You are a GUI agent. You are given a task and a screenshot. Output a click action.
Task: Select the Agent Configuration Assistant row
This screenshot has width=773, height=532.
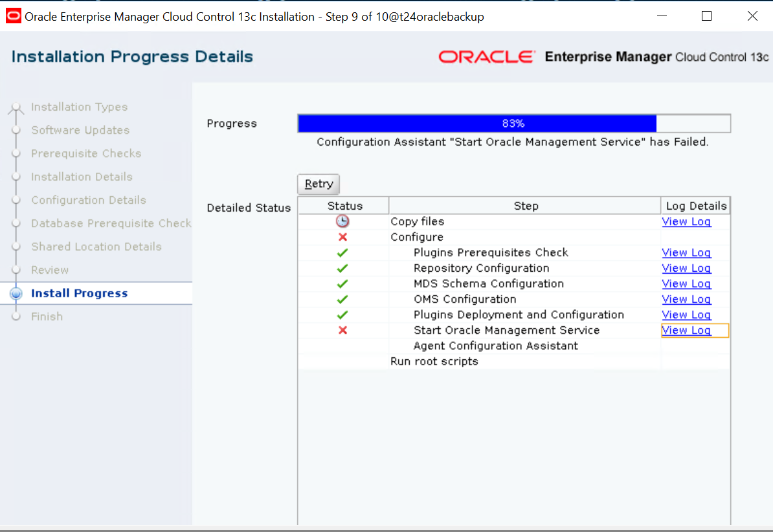pyautogui.click(x=495, y=346)
